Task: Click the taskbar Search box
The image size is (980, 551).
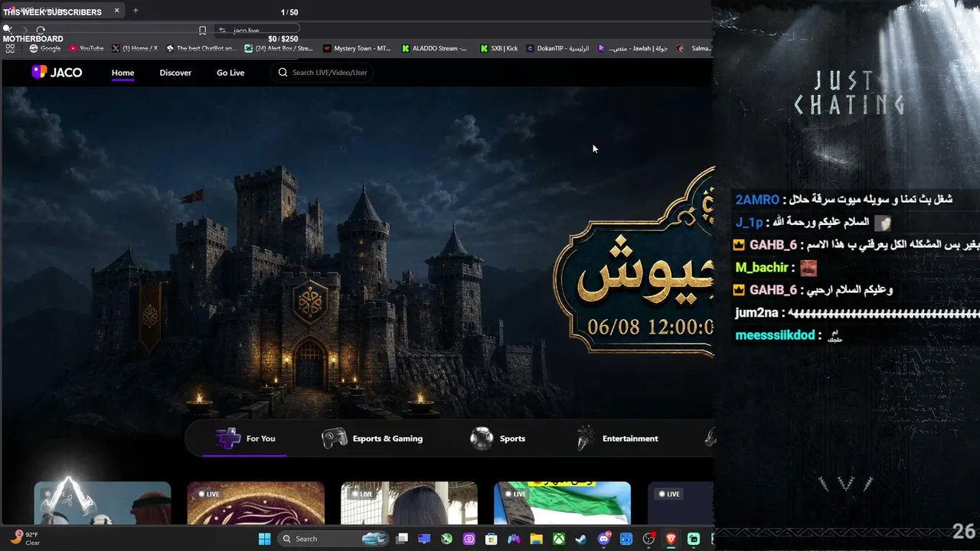Action: click(x=332, y=539)
